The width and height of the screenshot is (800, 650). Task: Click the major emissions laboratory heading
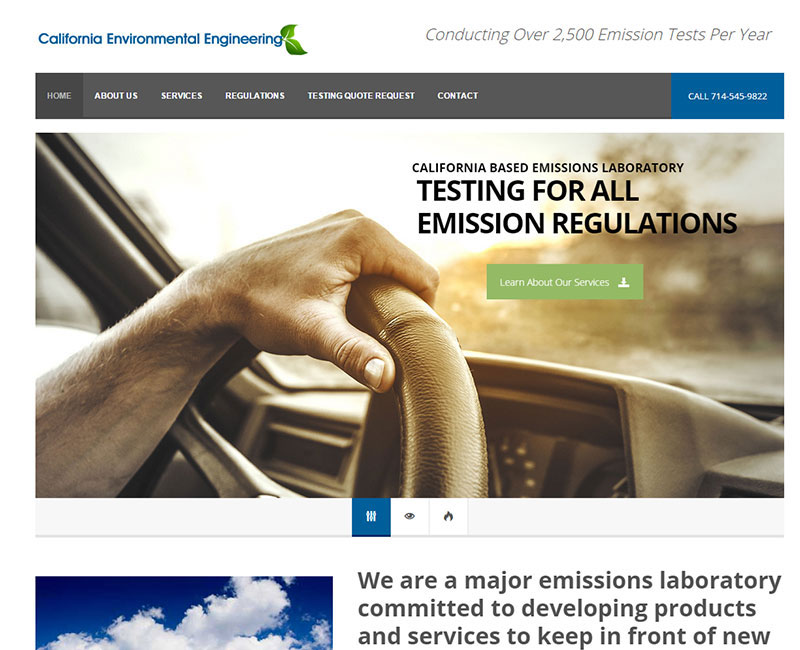click(569, 608)
